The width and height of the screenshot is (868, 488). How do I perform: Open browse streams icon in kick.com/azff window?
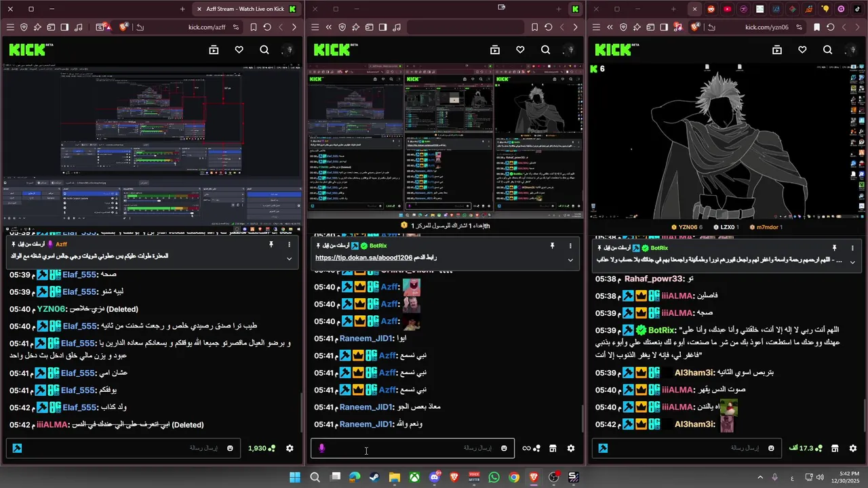pos(214,49)
